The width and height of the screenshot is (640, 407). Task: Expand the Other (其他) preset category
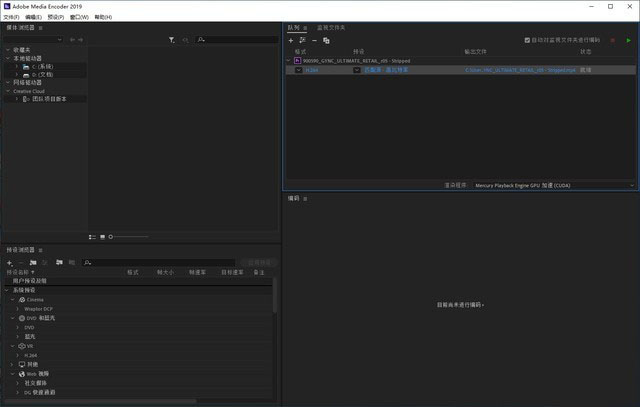point(12,364)
